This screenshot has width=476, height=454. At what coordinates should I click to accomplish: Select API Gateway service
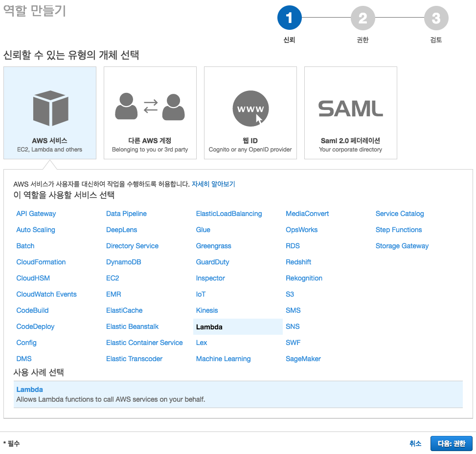36,214
